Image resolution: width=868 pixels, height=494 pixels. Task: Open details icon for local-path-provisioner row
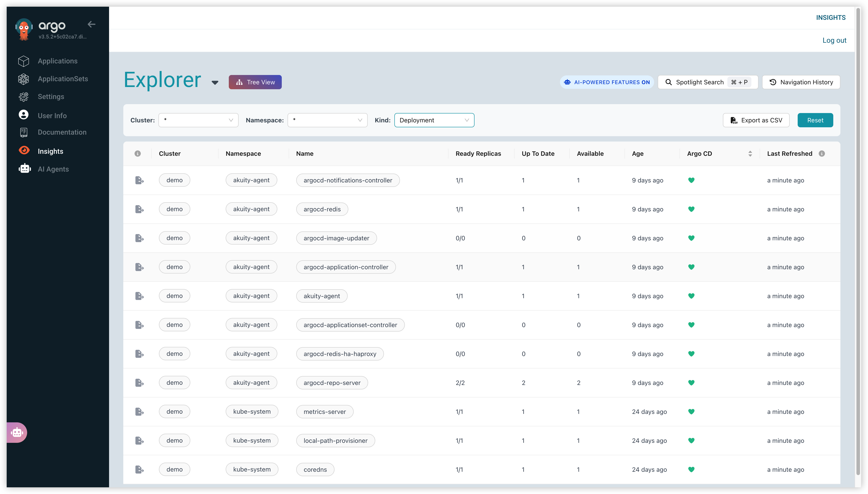pyautogui.click(x=140, y=441)
